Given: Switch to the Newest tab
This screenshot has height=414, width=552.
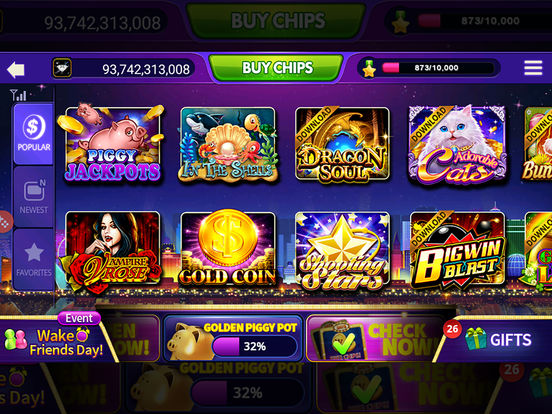Looking at the screenshot, I should click(33, 196).
